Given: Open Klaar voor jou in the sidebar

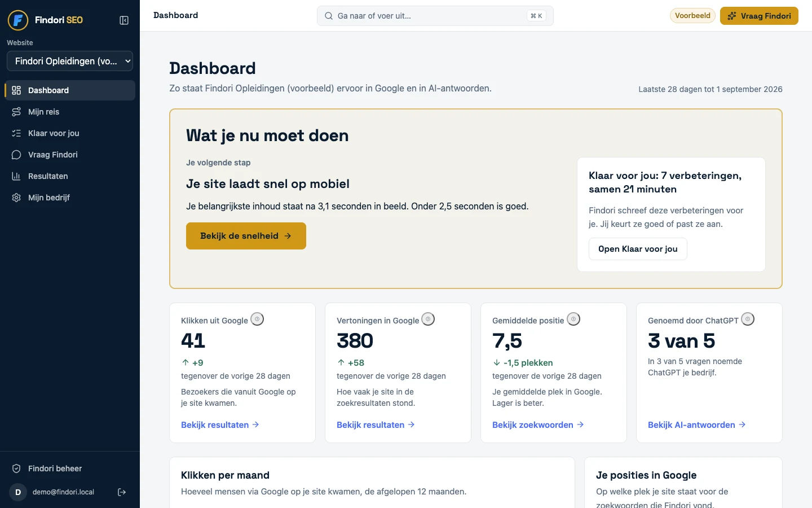Looking at the screenshot, I should [x=70, y=133].
